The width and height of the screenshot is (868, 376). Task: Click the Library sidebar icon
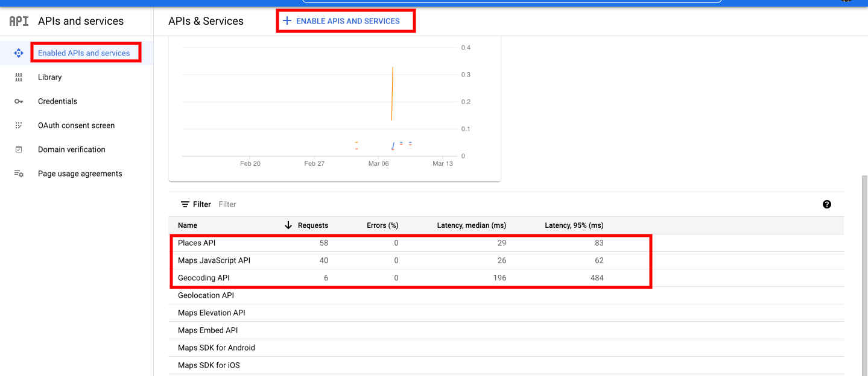19,77
